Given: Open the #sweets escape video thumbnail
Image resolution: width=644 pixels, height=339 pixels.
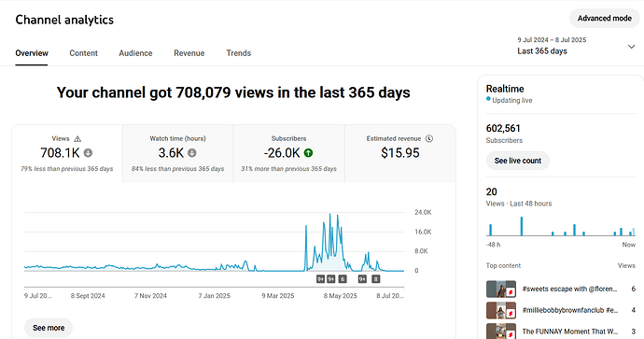Looking at the screenshot, I should (501, 290).
